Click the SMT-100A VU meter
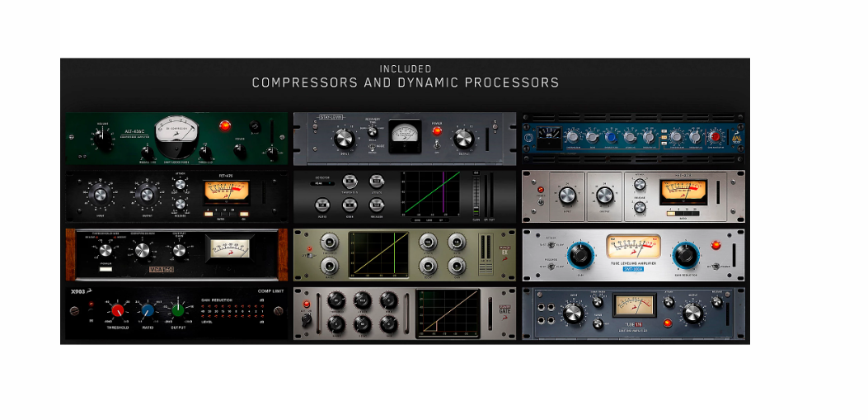 click(x=633, y=247)
